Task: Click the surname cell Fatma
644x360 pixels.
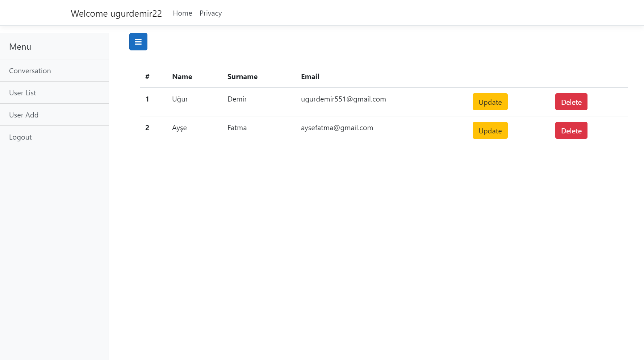Action: coord(237,128)
